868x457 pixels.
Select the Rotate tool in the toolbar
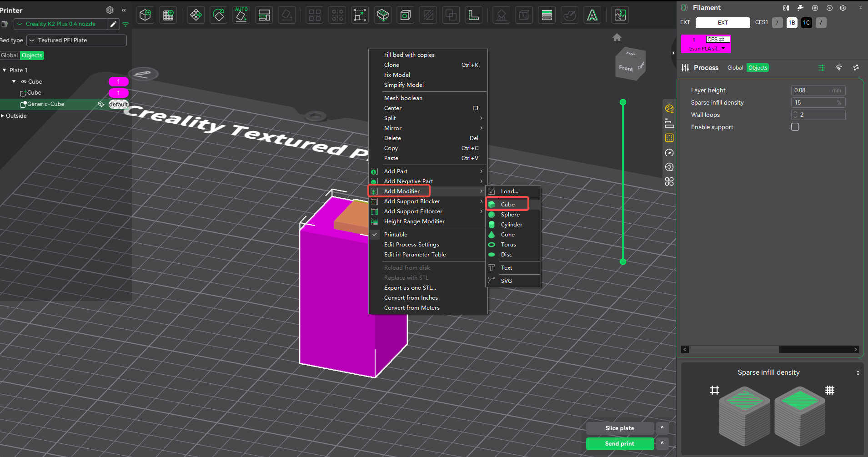point(219,15)
